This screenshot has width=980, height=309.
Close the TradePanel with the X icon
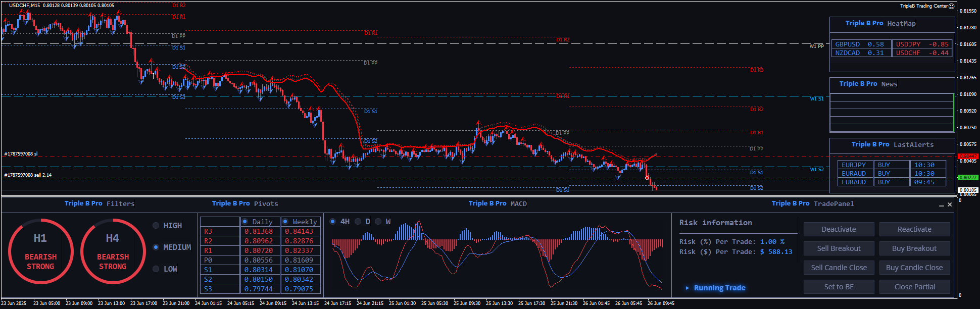click(x=950, y=204)
